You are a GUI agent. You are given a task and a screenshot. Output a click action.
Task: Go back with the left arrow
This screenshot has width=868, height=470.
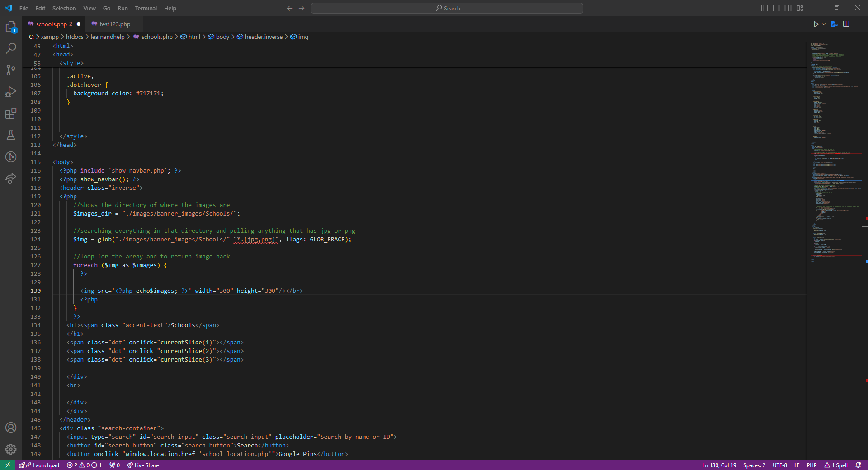click(x=290, y=8)
